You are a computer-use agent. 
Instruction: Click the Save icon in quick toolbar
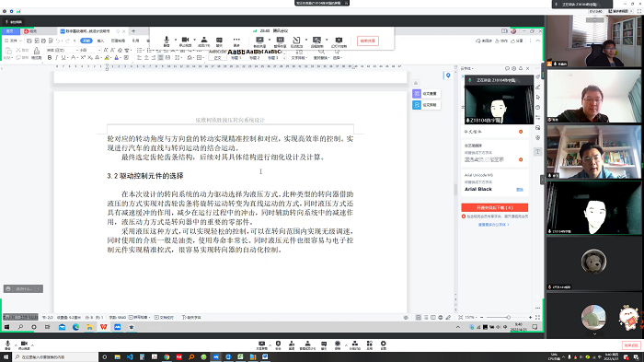[29, 41]
